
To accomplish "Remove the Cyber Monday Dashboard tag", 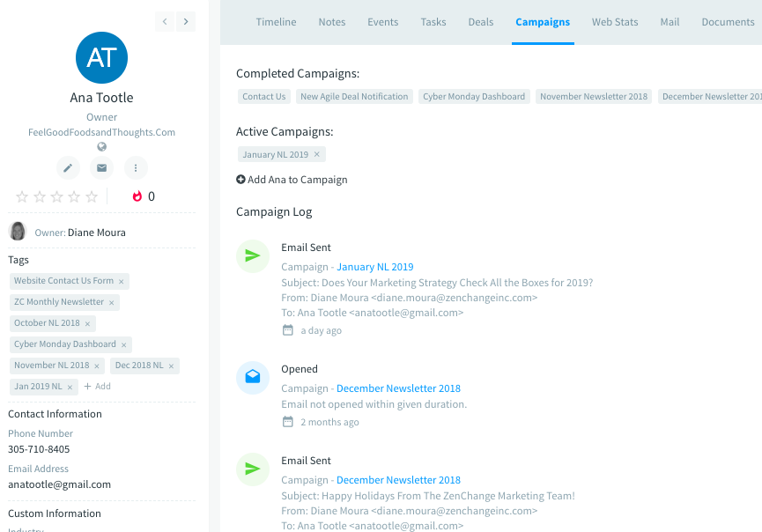I will pyautogui.click(x=124, y=345).
